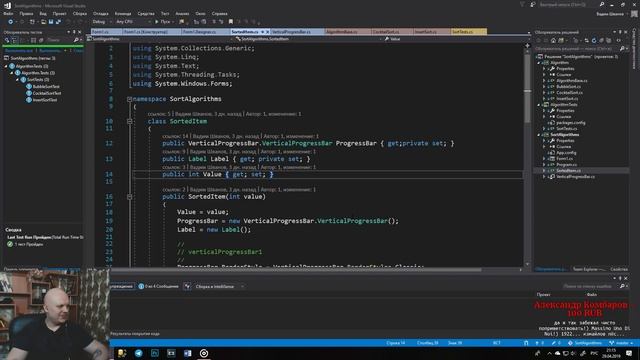Image resolution: width=640 pixels, height=360 pixels.
Task: Click the group-by hierarchy icon in Test Explorer
Action: 14,40
